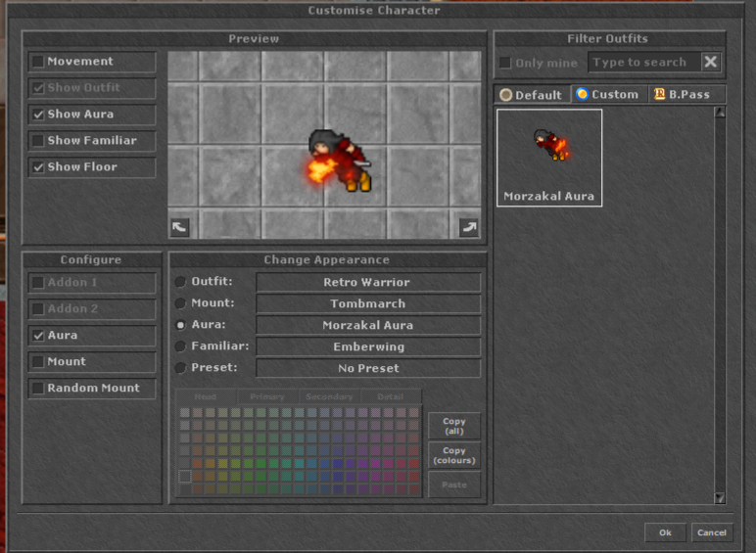Pick the first grey swatch in top palette row
The height and width of the screenshot is (553, 756).
(x=185, y=412)
